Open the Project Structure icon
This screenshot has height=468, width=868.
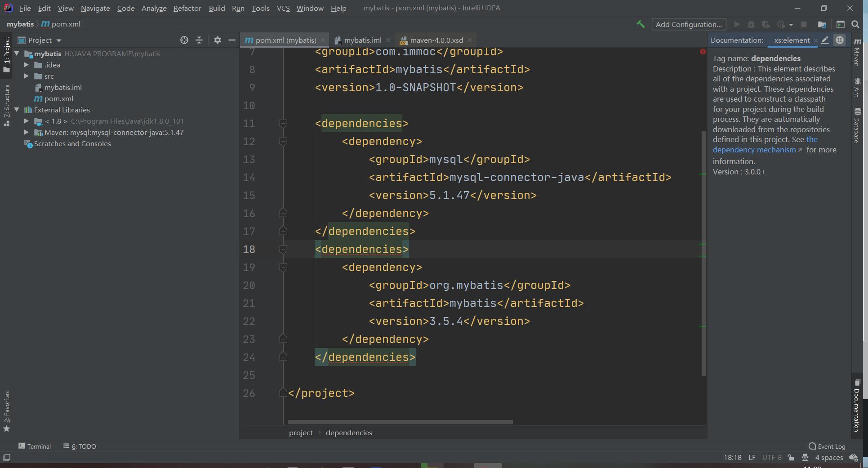pyautogui.click(x=822, y=24)
